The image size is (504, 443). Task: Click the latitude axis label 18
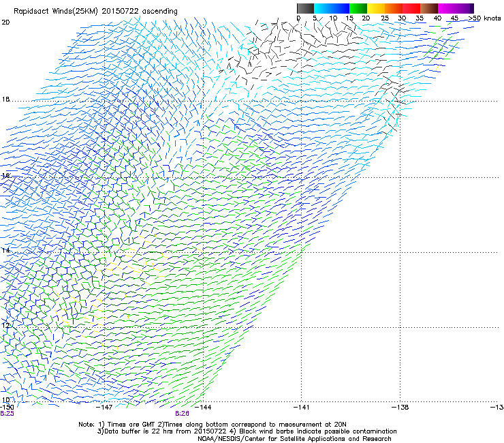click(5, 100)
